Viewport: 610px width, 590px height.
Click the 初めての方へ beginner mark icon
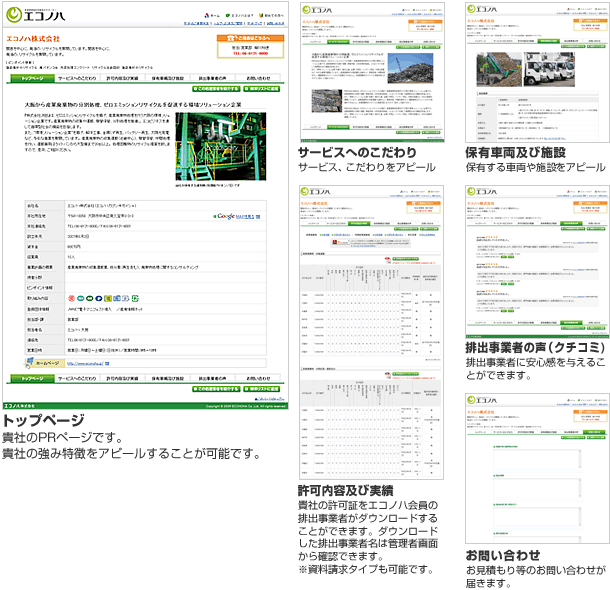pos(261,16)
